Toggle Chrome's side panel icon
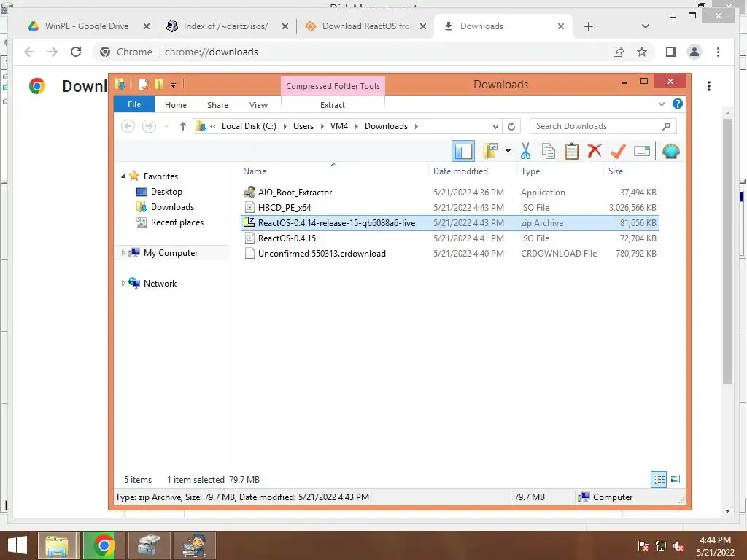Image resolution: width=747 pixels, height=560 pixels. 671,52
